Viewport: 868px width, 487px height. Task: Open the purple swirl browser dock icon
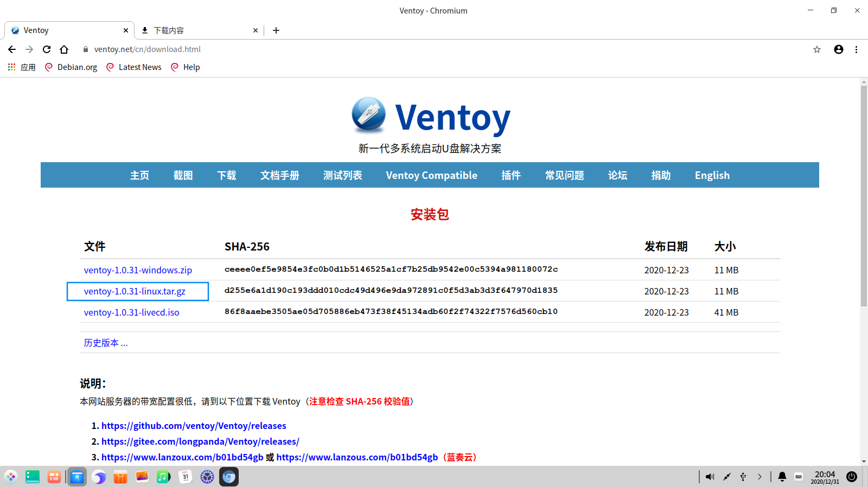click(x=99, y=477)
